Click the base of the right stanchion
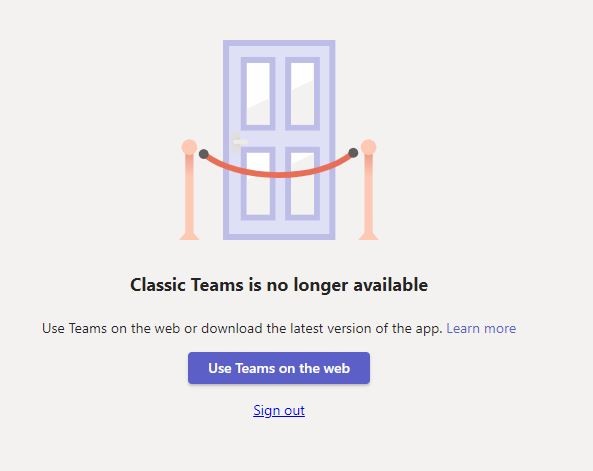Screen dimensions: 593x471 click(368, 236)
